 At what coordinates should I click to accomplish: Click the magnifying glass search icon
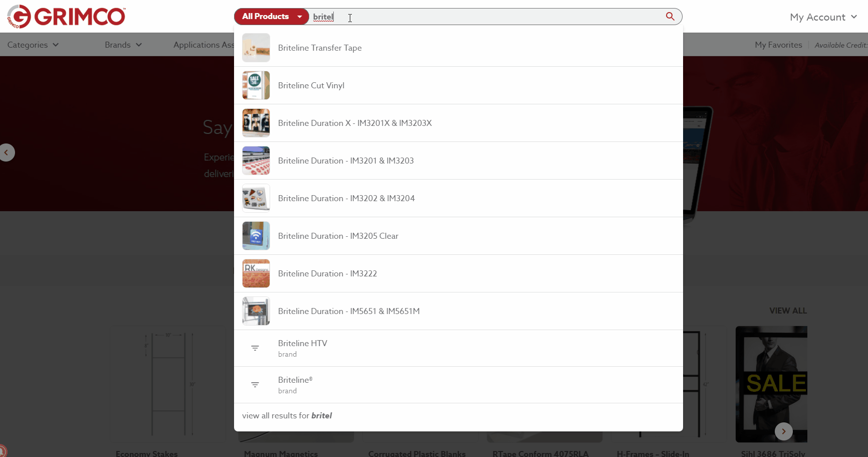(x=670, y=17)
